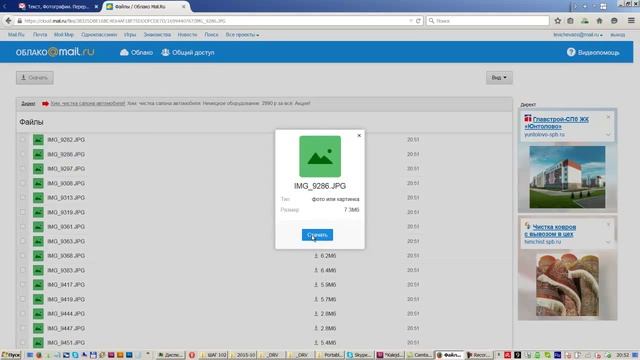Click the blue Скачать button in the file dialog
The height and width of the screenshot is (360, 640).
coord(317,235)
